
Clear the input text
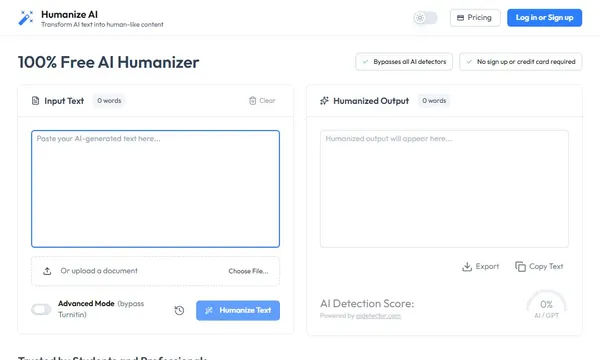[262, 101]
